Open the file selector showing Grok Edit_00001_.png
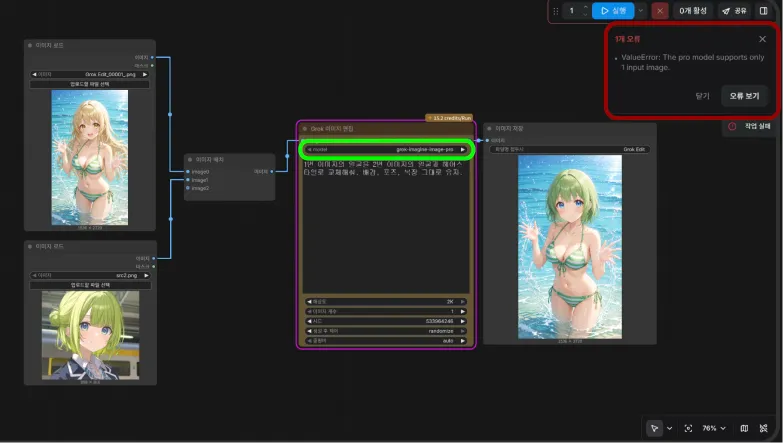 tap(89, 74)
